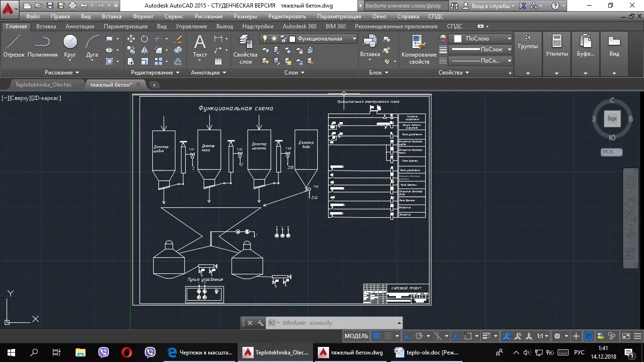Viewport: 644px width, 362px height.
Task: Click the Pan hand icon in navigation bar
Action: pos(630,202)
